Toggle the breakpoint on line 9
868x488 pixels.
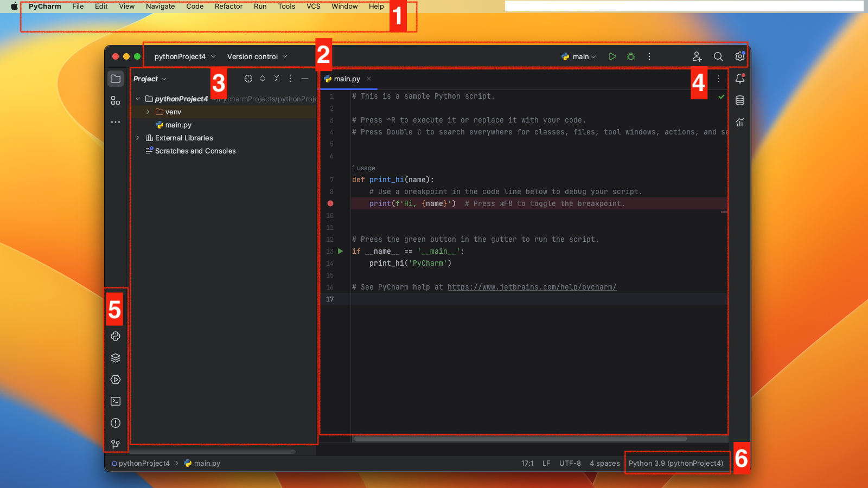pos(330,203)
